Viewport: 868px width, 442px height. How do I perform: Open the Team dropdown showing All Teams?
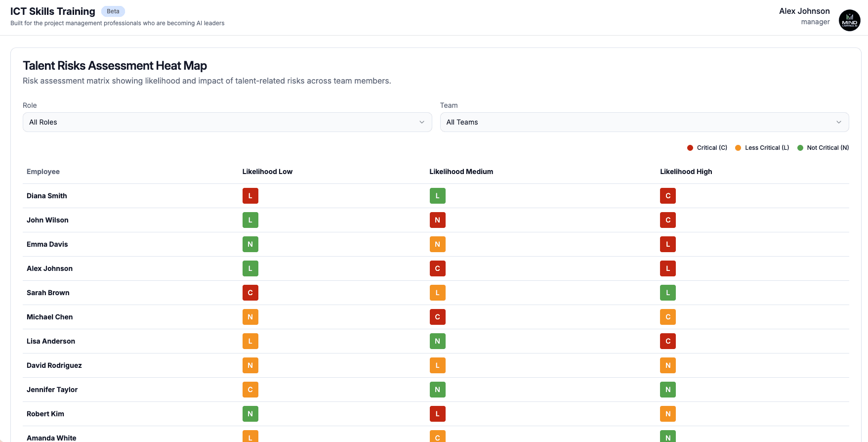click(644, 122)
